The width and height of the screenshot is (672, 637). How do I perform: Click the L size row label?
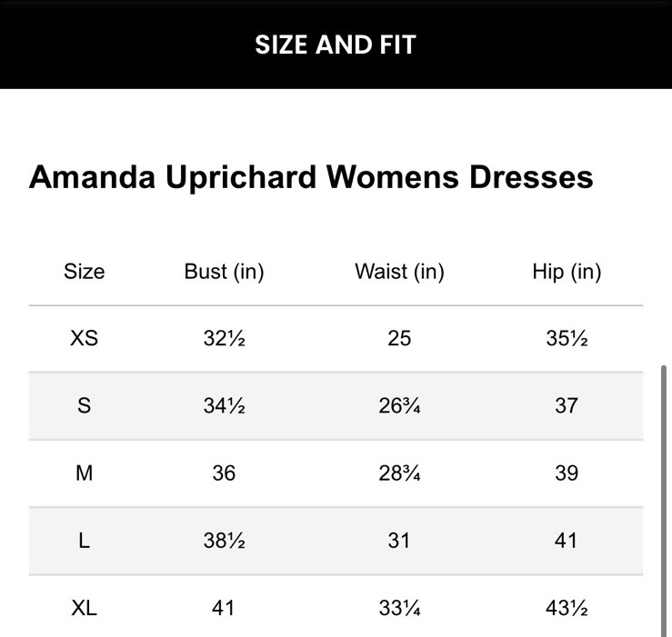[x=84, y=540]
